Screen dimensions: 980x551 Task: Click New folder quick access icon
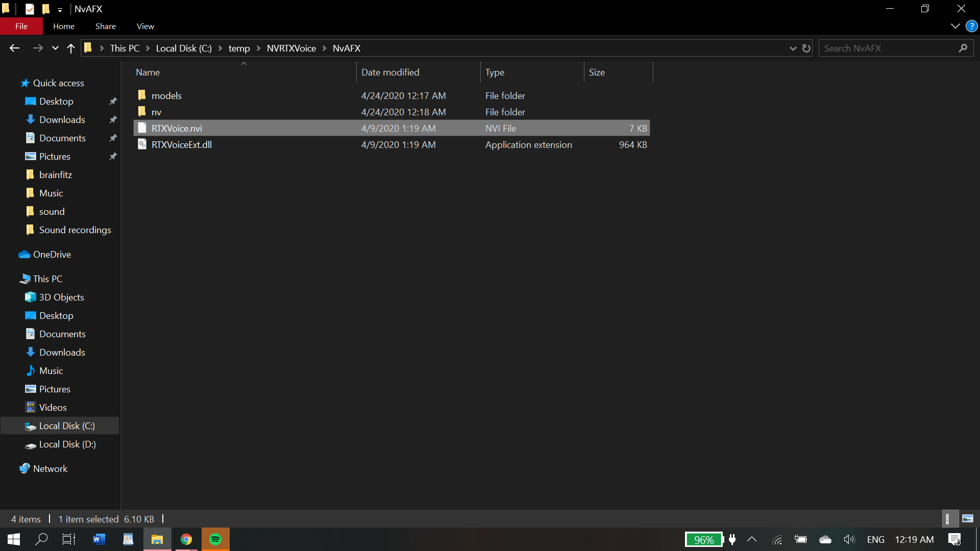46,9
